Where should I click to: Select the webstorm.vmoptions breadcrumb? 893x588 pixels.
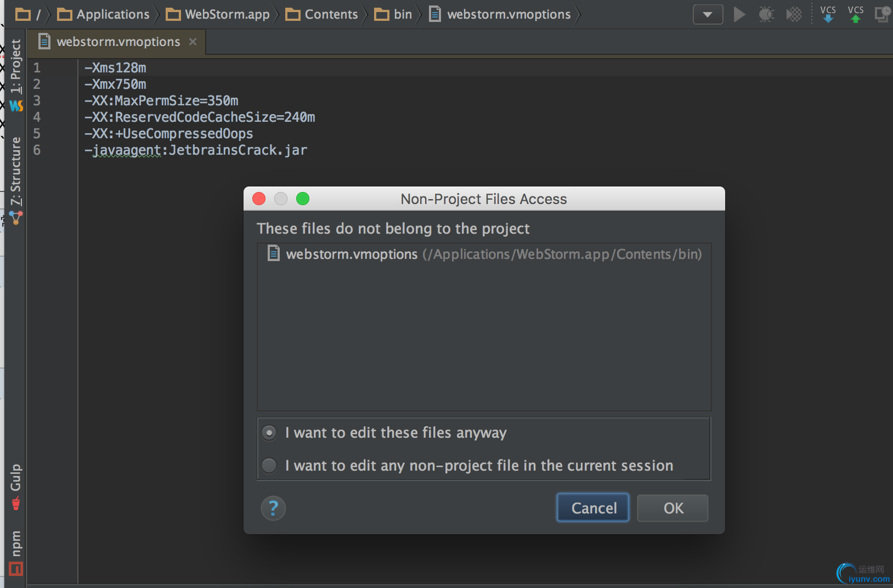[x=500, y=14]
